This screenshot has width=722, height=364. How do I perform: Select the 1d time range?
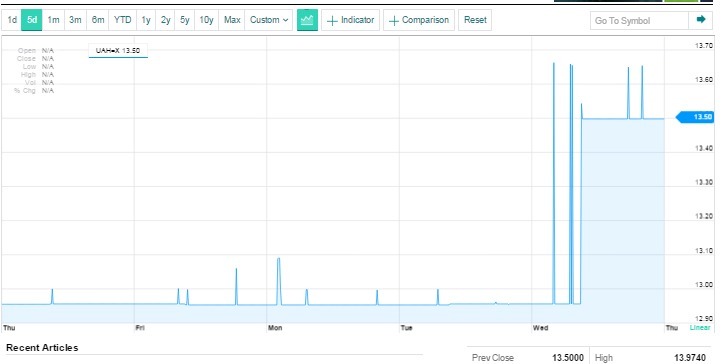[12, 20]
